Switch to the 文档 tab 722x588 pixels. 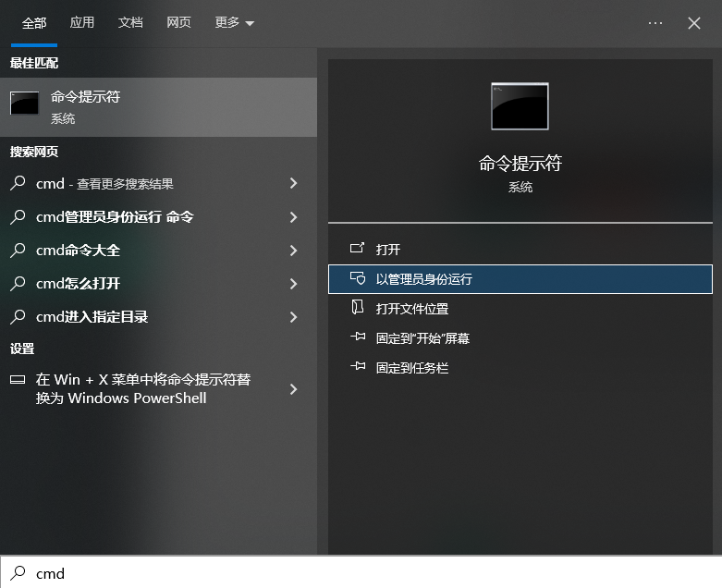pyautogui.click(x=130, y=23)
